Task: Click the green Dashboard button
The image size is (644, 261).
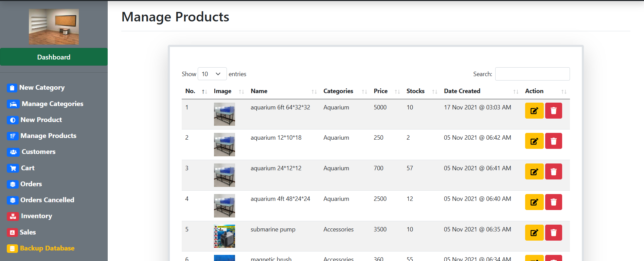Action: [54, 57]
